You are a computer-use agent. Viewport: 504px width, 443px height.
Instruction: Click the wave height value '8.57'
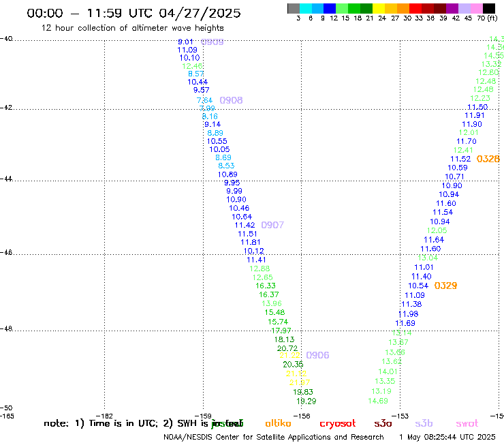pyautogui.click(x=196, y=74)
